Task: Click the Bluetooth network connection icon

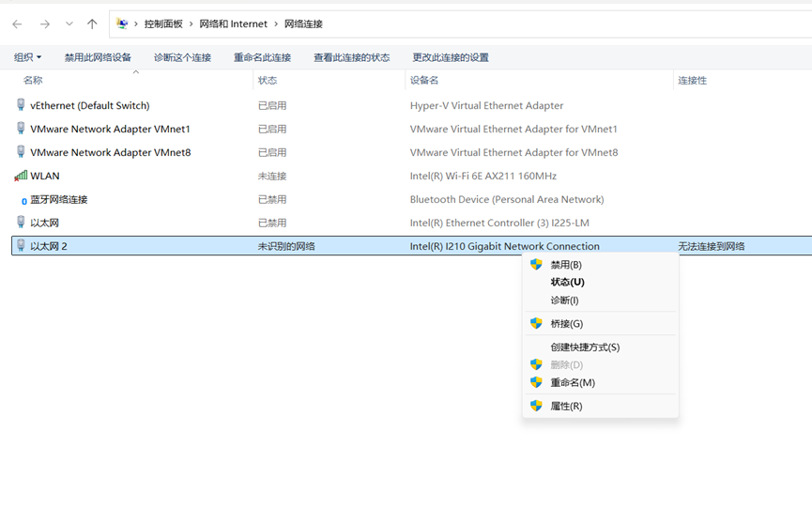Action: click(23, 200)
